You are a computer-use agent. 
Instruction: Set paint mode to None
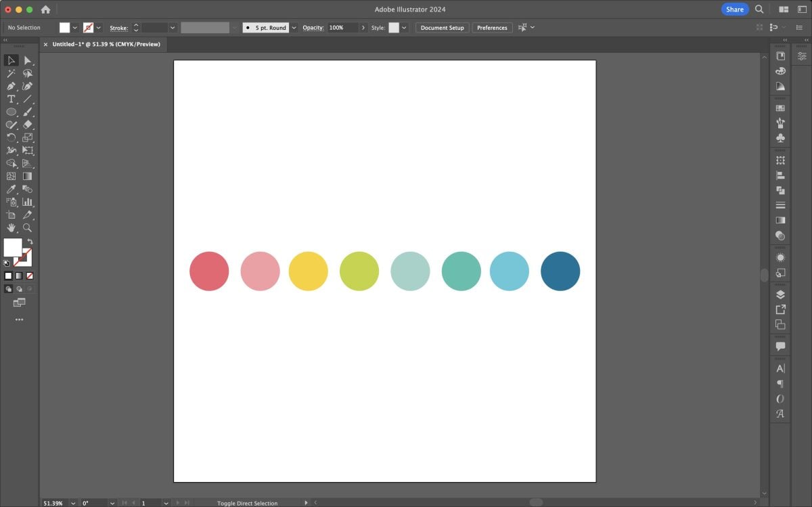click(x=30, y=275)
